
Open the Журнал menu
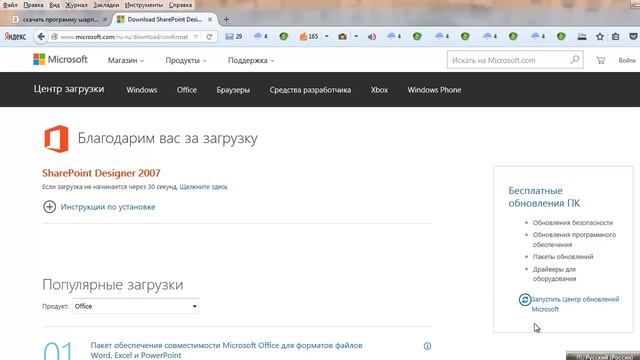76,5
